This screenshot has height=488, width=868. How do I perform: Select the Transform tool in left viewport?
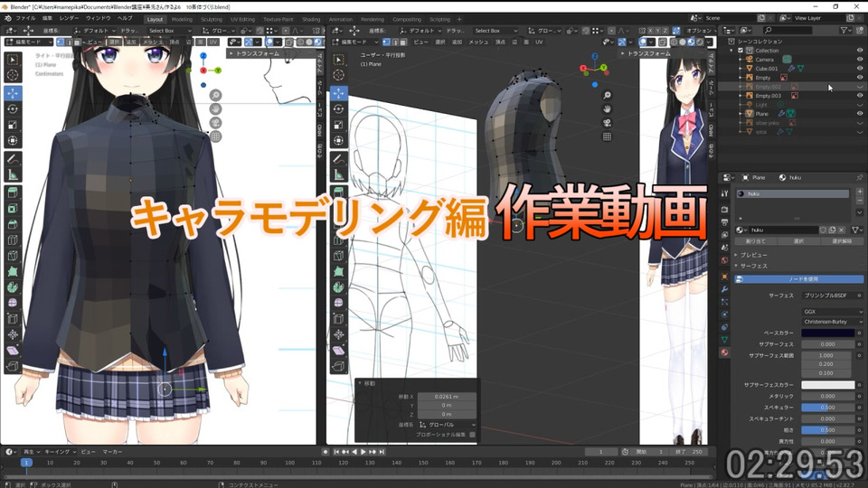[x=13, y=141]
